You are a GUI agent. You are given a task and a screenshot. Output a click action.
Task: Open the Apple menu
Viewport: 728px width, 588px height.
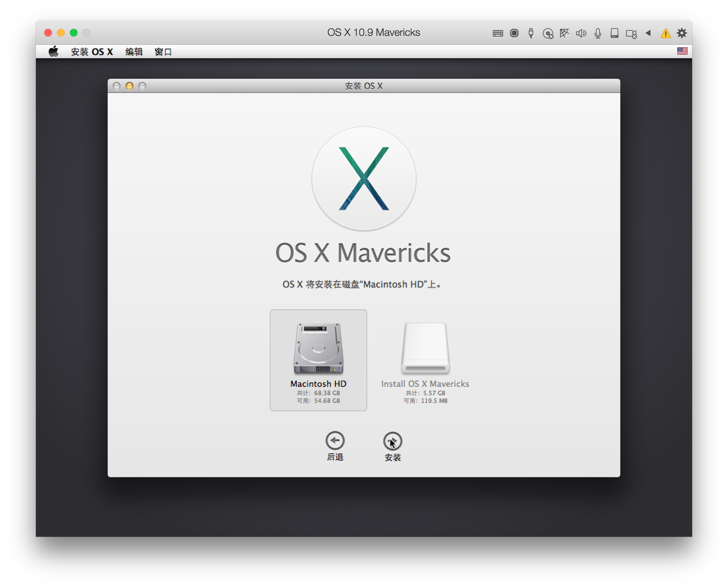click(54, 52)
